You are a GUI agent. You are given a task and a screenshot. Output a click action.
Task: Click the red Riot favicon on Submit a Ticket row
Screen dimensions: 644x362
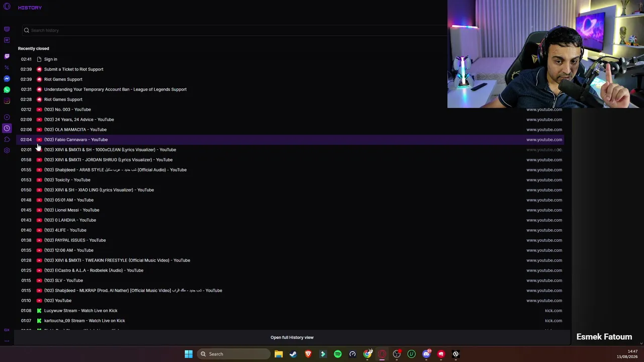pyautogui.click(x=39, y=69)
